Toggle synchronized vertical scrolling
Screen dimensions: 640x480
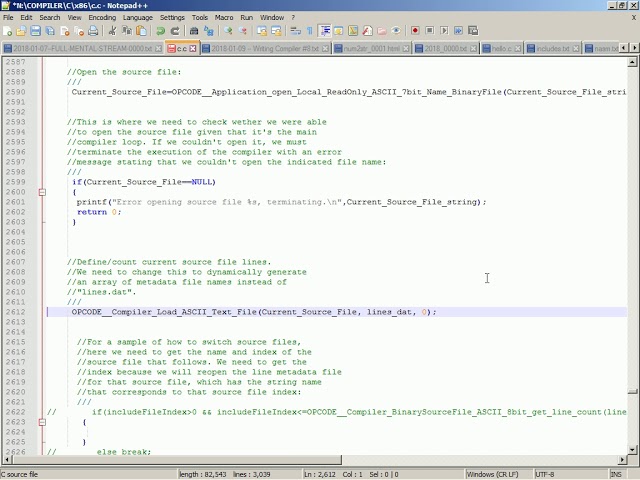pos(262,31)
